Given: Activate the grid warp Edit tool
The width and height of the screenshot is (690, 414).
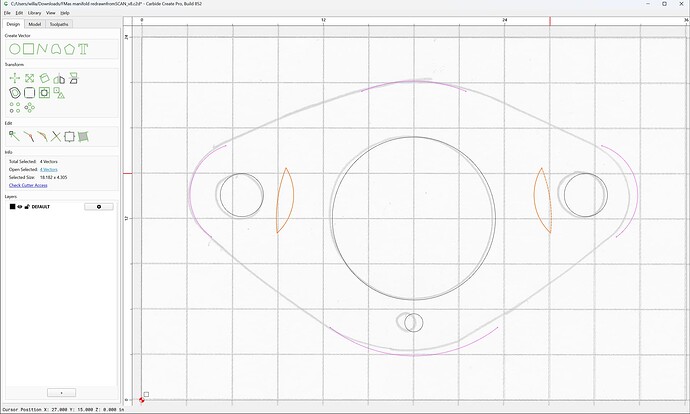Looking at the screenshot, I should [x=83, y=136].
